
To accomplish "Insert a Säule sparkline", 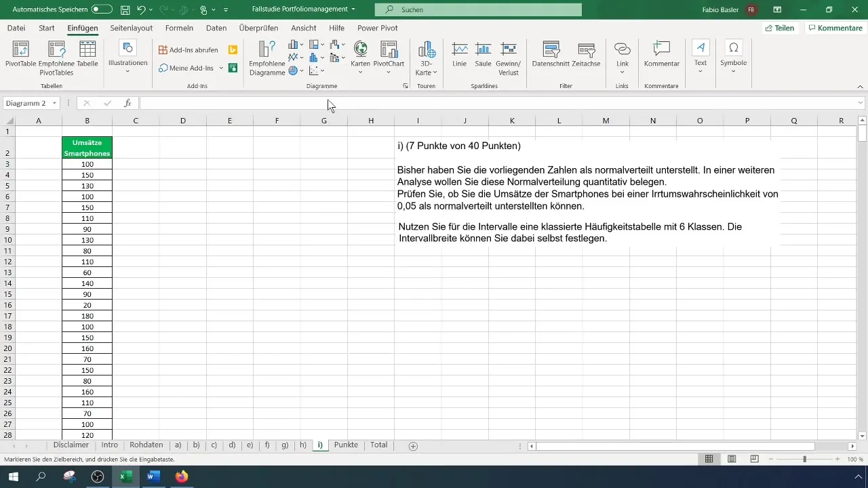I will pos(483,54).
